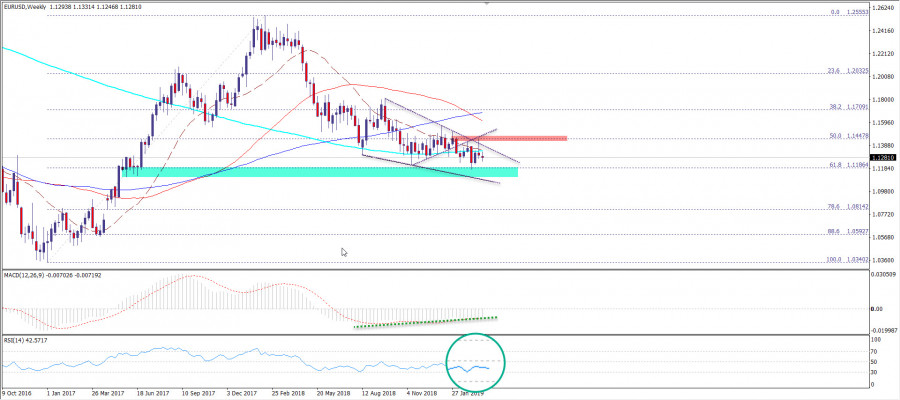Viewport: 900px width, 400px height.
Task: Click the chart shift triangle marker at top
Action: tap(486, 4)
